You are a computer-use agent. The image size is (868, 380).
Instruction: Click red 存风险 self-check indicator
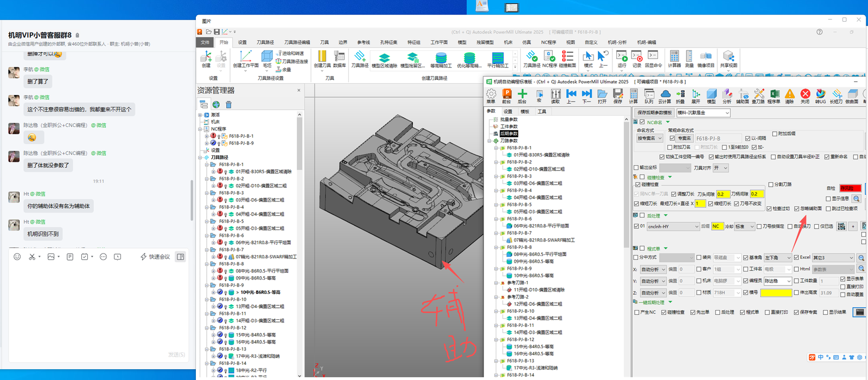(x=851, y=188)
